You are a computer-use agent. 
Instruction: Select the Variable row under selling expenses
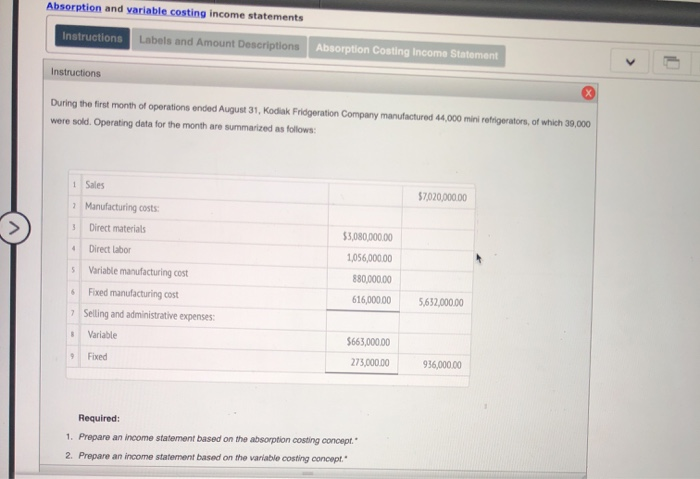pos(102,335)
